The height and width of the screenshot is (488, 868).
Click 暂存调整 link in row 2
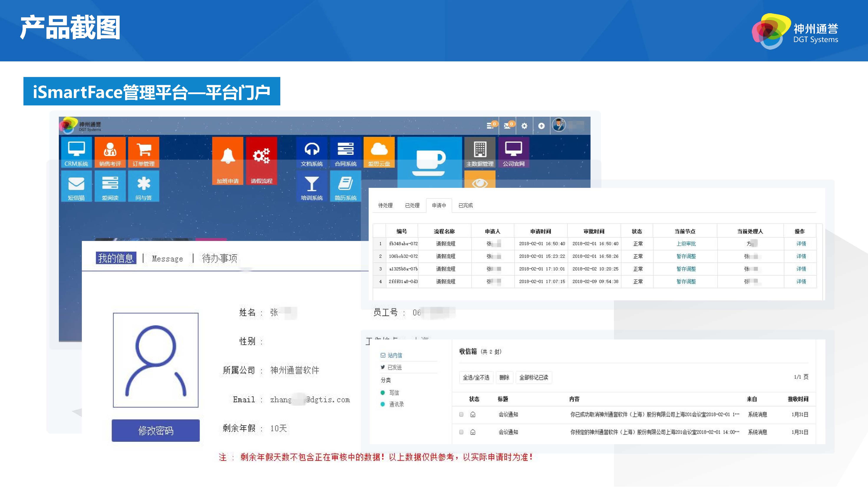coord(686,256)
